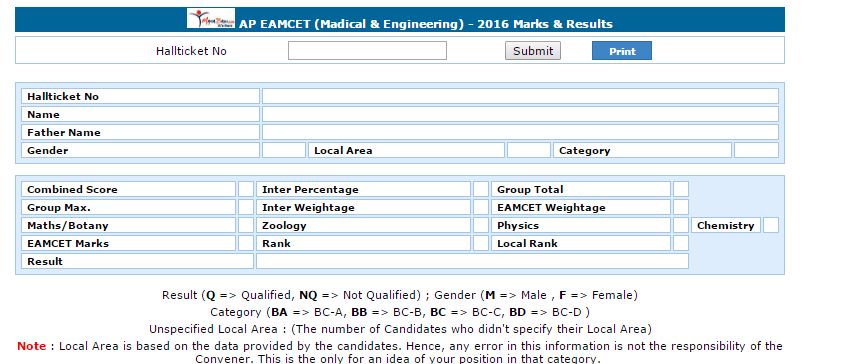Image resolution: width=860 pixels, height=364 pixels.
Task: Click the 'Combined Score' label
Action: pyautogui.click(x=128, y=190)
